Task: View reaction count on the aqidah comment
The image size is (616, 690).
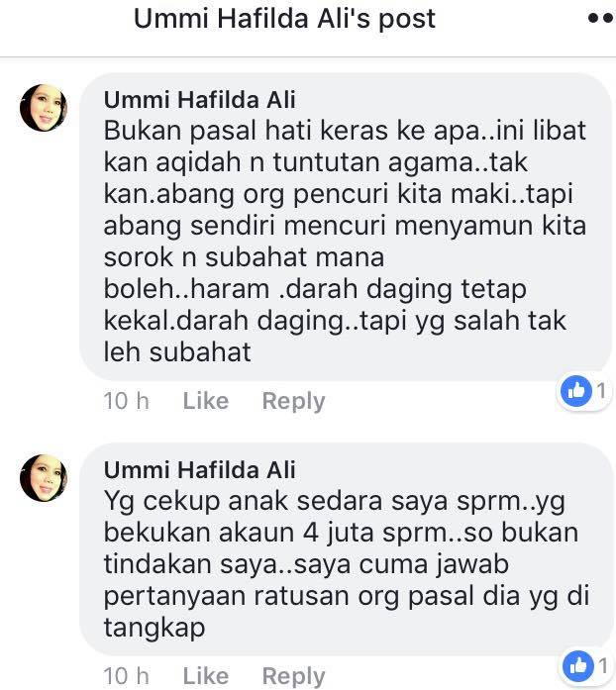Action: pyautogui.click(x=601, y=390)
